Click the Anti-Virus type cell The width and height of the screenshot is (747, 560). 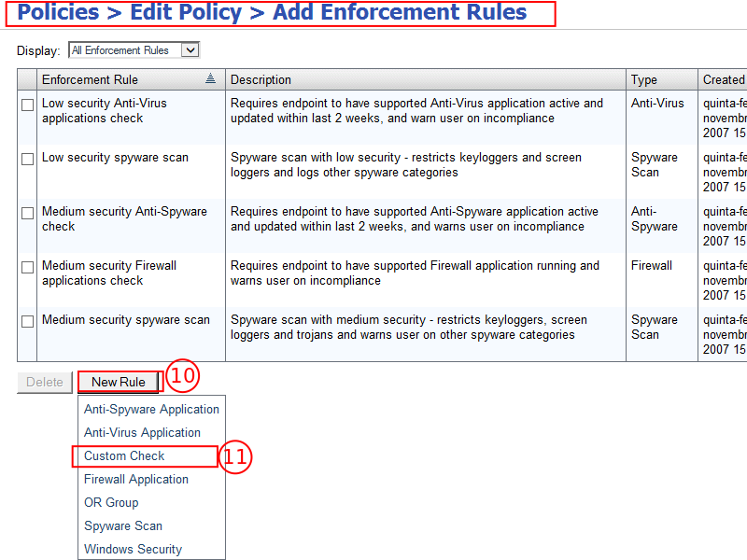[657, 103]
